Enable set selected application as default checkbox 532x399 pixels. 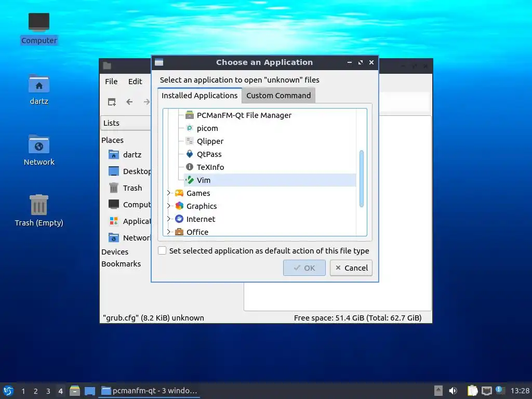coord(162,251)
